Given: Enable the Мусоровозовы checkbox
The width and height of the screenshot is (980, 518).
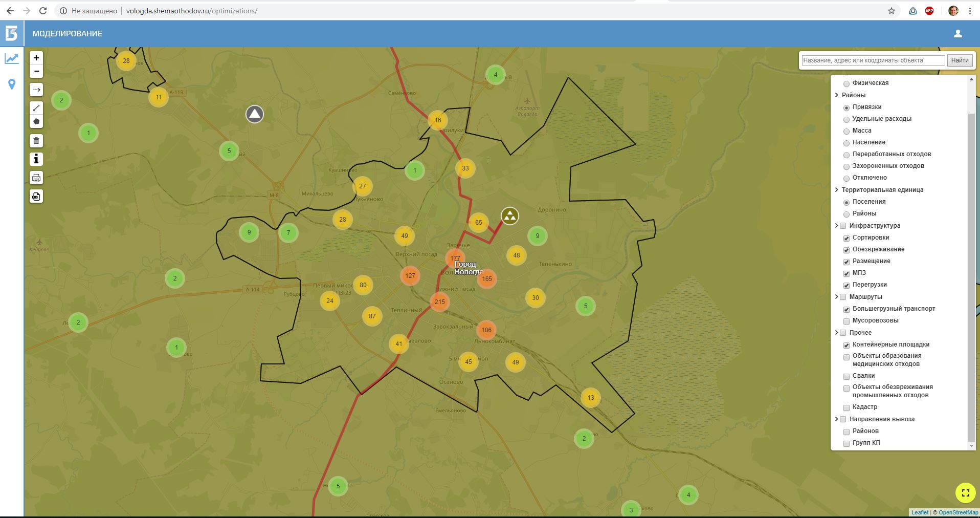Looking at the screenshot, I should (847, 321).
